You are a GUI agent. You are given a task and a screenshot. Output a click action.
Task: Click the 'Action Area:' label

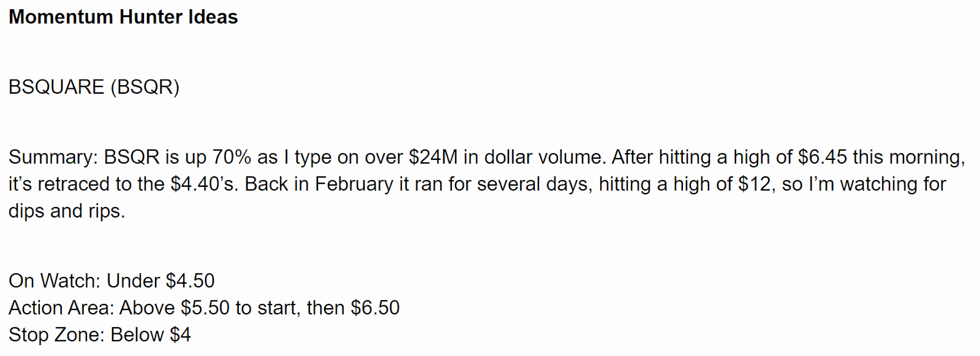[x=61, y=308]
